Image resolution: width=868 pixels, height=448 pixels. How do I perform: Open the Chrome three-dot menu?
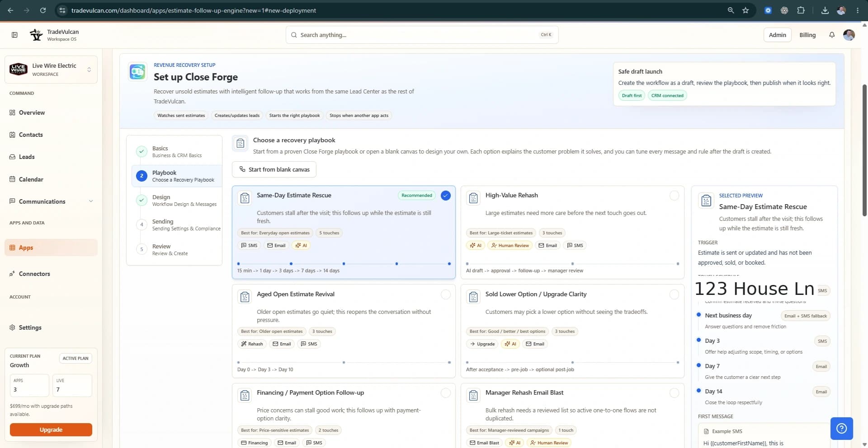click(x=858, y=10)
